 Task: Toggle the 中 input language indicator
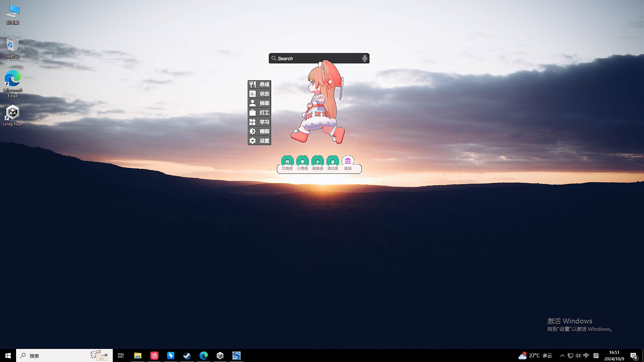[586, 356]
